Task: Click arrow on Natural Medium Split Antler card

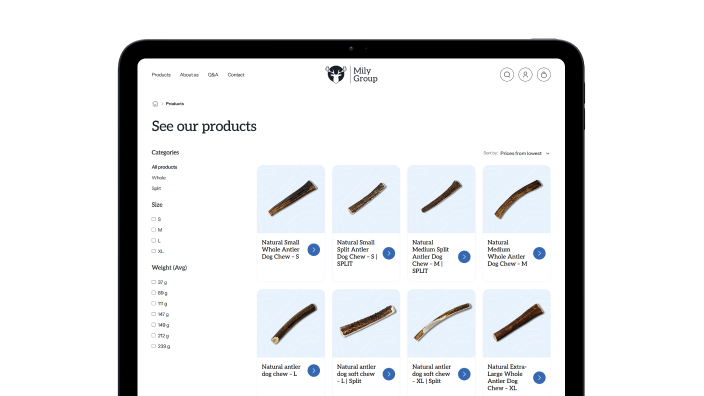Action: click(464, 257)
